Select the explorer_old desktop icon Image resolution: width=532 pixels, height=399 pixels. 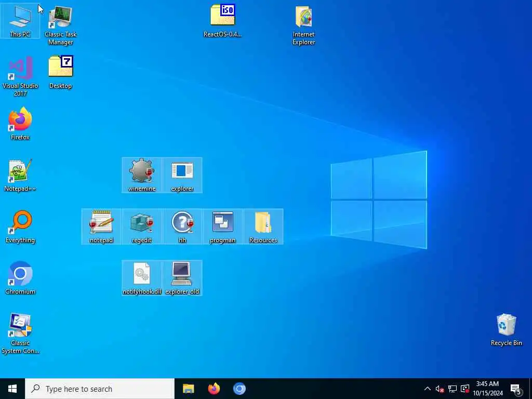pyautogui.click(x=182, y=278)
